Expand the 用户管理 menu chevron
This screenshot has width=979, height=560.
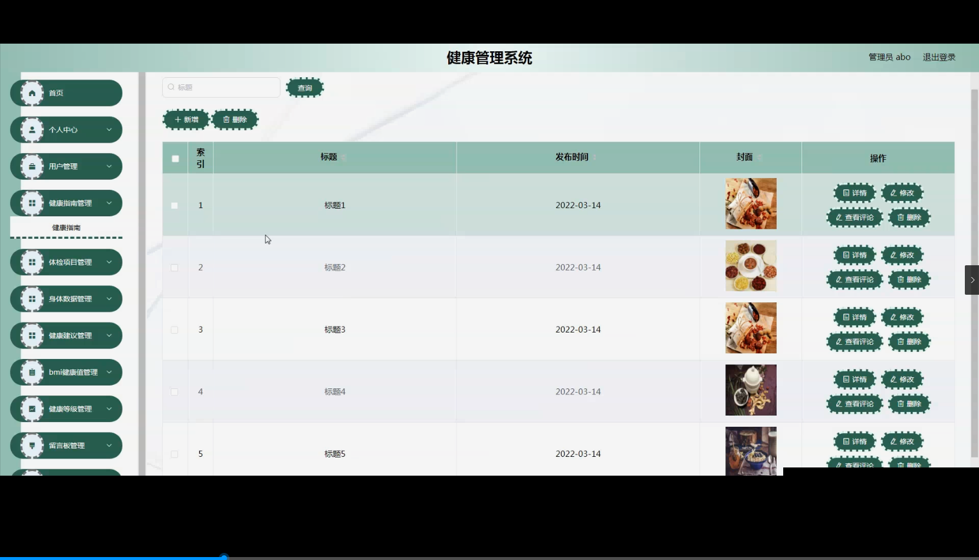point(109,166)
